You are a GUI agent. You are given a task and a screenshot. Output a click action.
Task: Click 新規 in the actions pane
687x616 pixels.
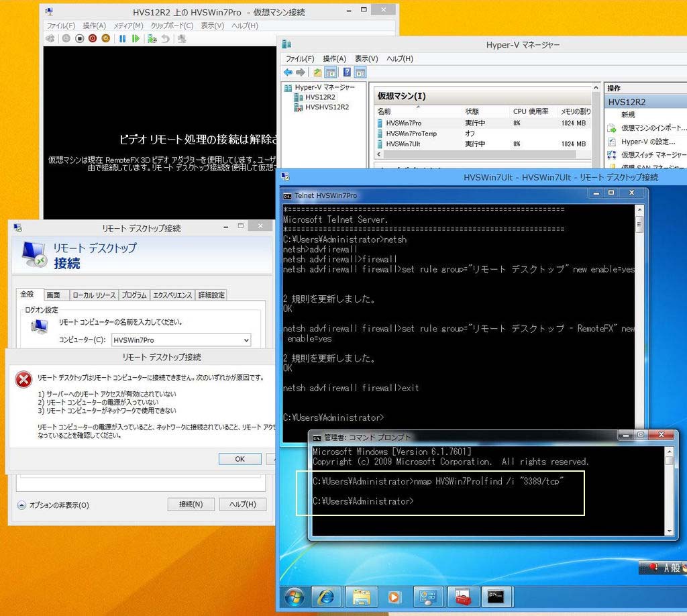click(628, 114)
